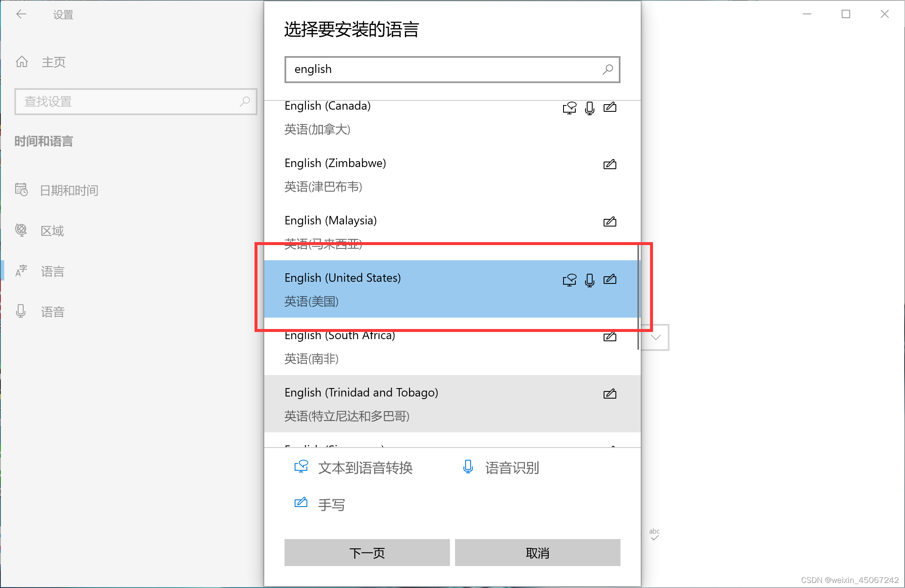Screen dimensions: 905x588
Task: Click speech recognition icon on English (Canada)
Action: pos(589,108)
